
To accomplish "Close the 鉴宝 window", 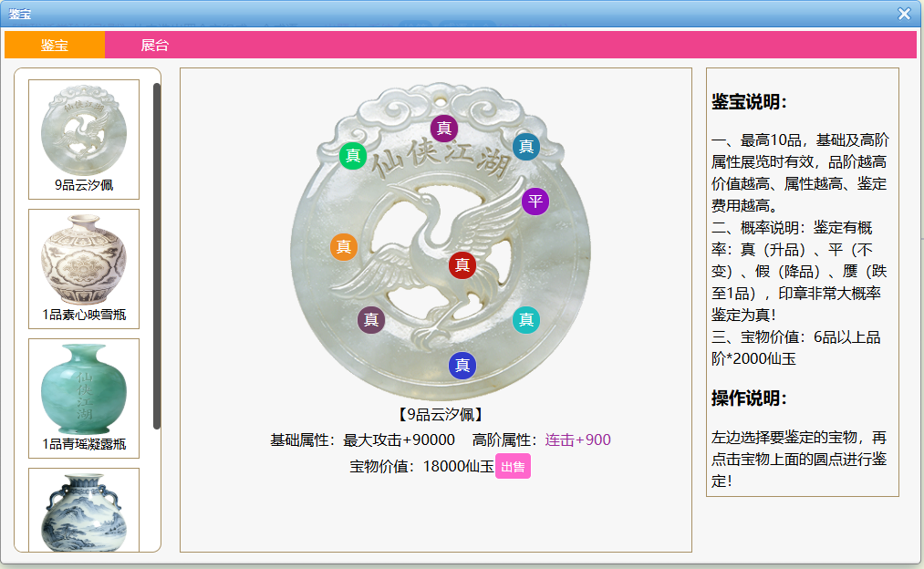I will tap(904, 14).
